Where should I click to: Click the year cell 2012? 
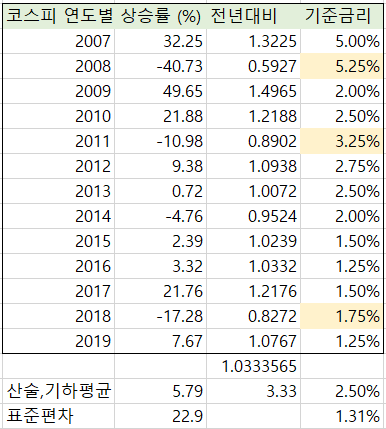(x=59, y=166)
